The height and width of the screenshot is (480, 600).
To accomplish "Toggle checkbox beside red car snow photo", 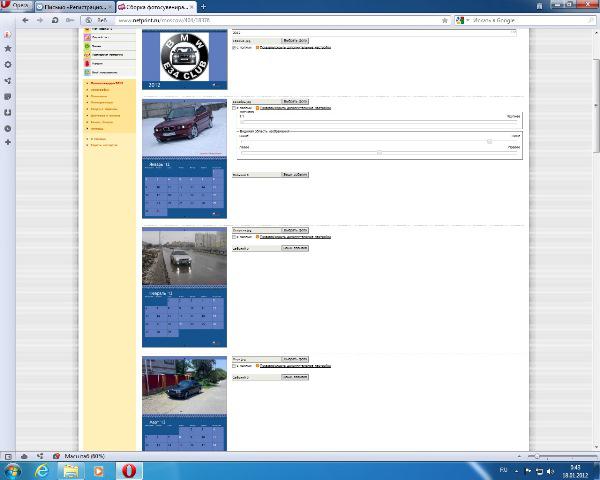I will 235,108.
